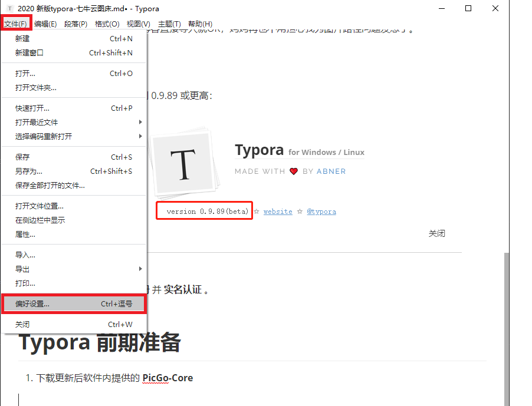Expand 选择编码重新打开 submenu
The height and width of the screenshot is (406, 532).
click(x=74, y=137)
